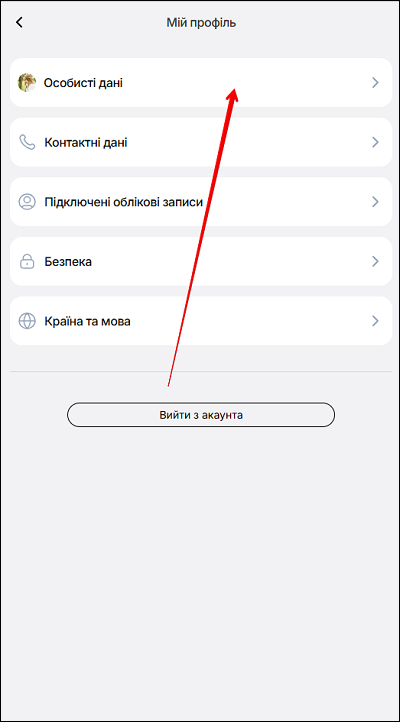Click the padlock icon for Безпека
This screenshot has width=400, height=722.
click(27, 262)
